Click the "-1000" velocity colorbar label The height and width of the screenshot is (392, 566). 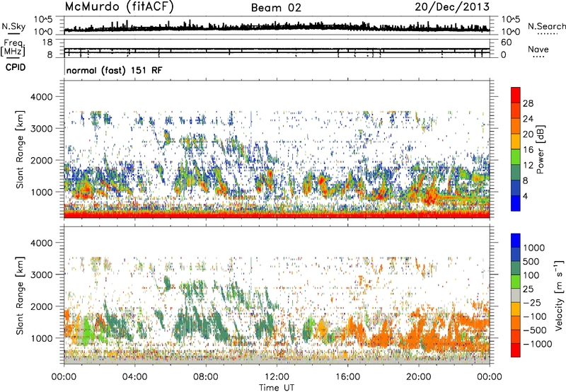[537, 344]
